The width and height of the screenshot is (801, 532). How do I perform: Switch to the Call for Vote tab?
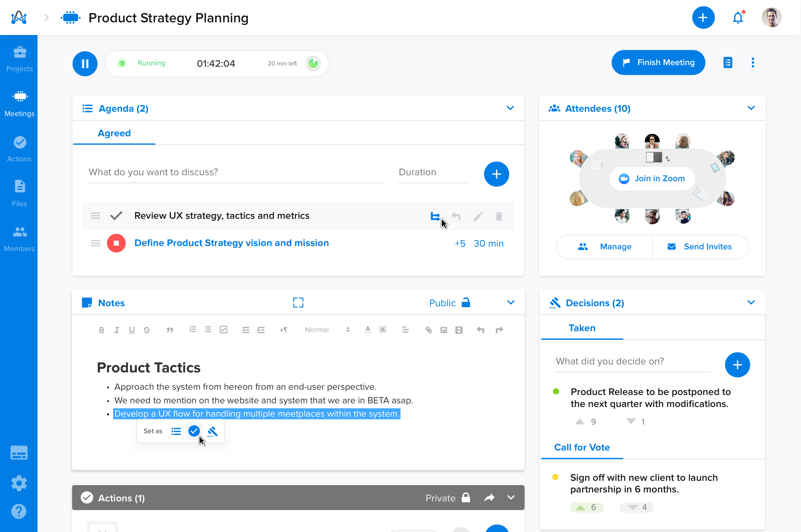(x=581, y=447)
